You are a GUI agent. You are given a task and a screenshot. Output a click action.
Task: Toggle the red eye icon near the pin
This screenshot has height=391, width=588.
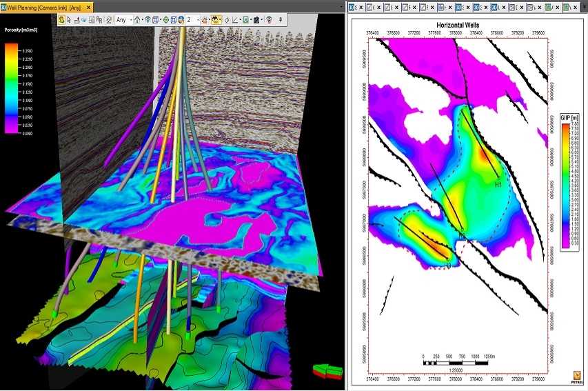(270, 19)
